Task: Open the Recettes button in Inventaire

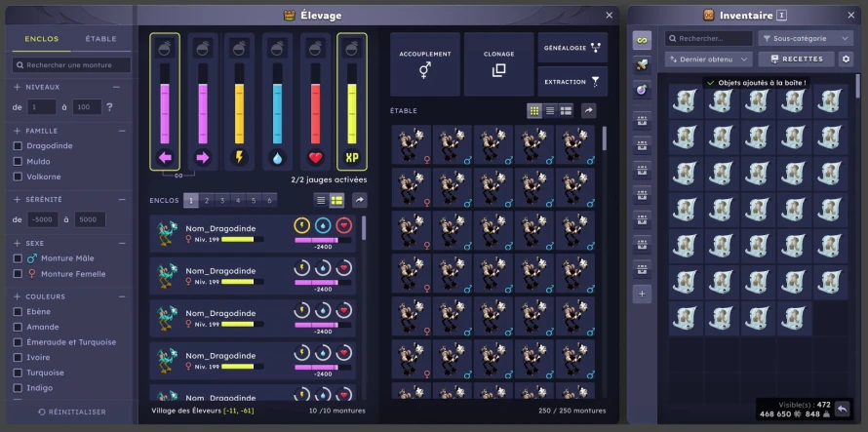Action: 797,59
